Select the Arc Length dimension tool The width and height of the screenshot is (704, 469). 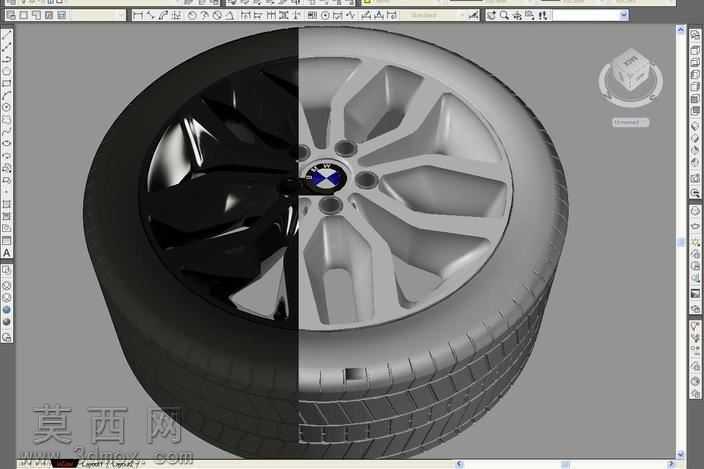click(163, 15)
